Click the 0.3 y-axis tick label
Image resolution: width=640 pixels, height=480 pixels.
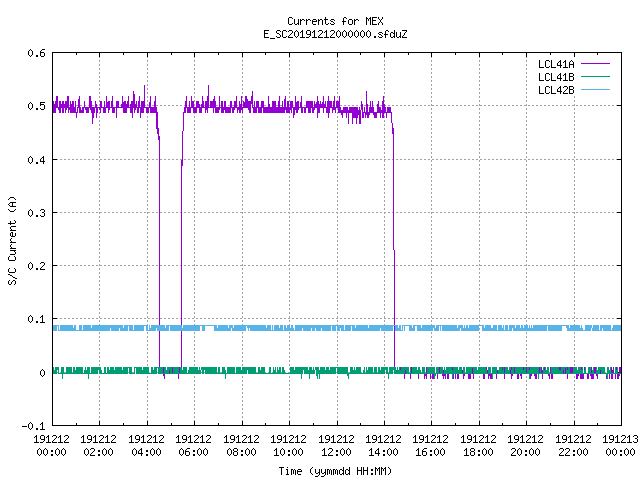tap(36, 213)
